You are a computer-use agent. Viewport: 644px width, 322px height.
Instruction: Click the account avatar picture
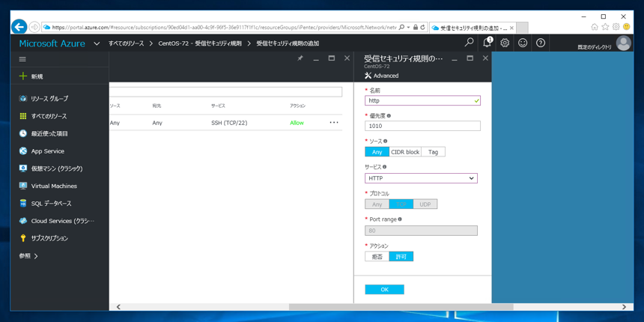(624, 43)
